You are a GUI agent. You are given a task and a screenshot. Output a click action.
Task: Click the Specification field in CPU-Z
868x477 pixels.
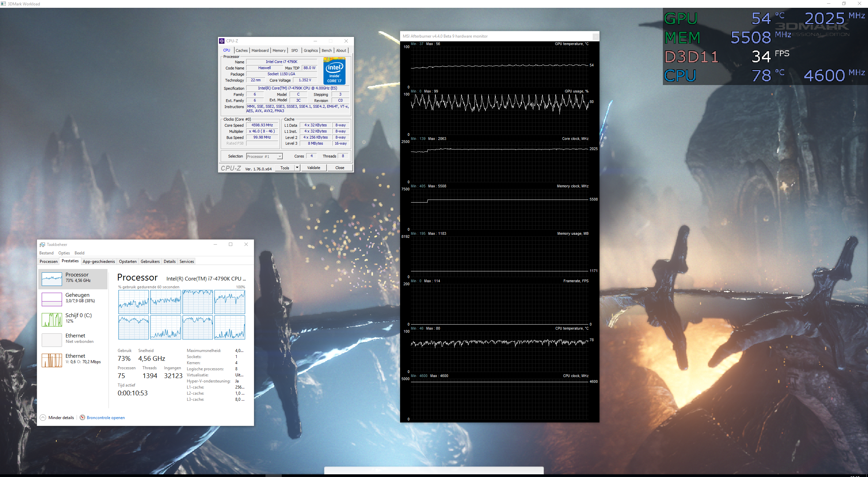[x=297, y=88]
